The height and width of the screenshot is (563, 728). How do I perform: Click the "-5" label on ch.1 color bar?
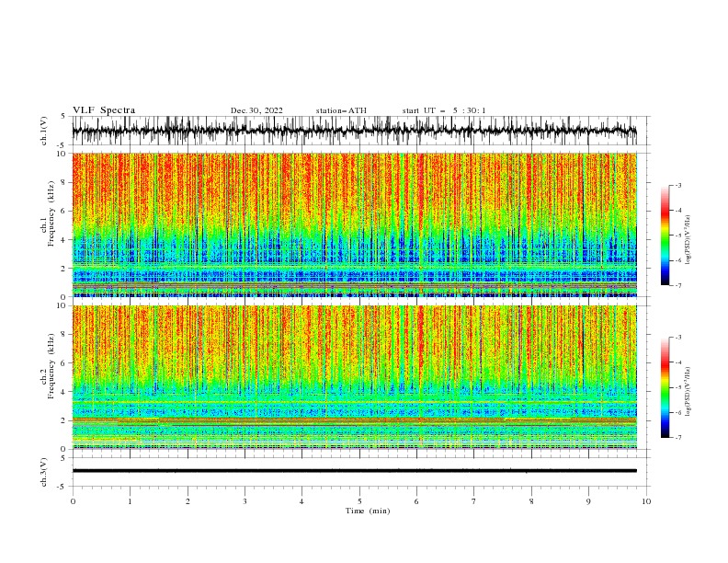pyautogui.click(x=677, y=236)
